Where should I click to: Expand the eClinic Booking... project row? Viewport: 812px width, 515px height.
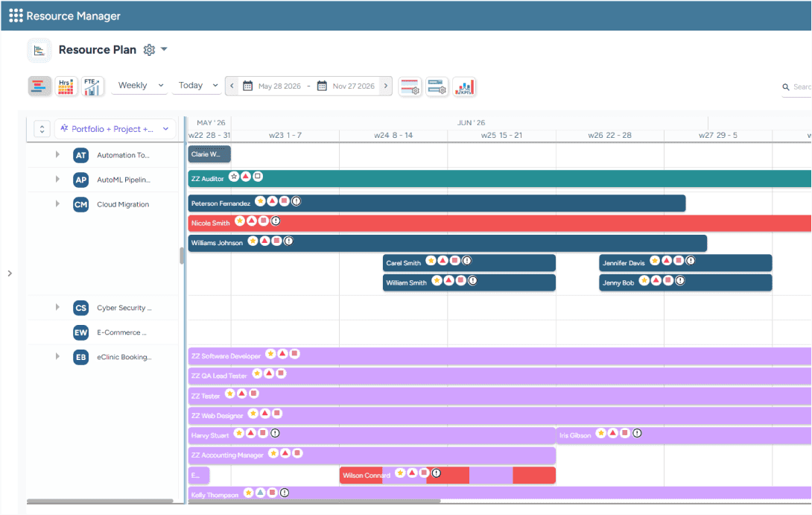pos(57,356)
